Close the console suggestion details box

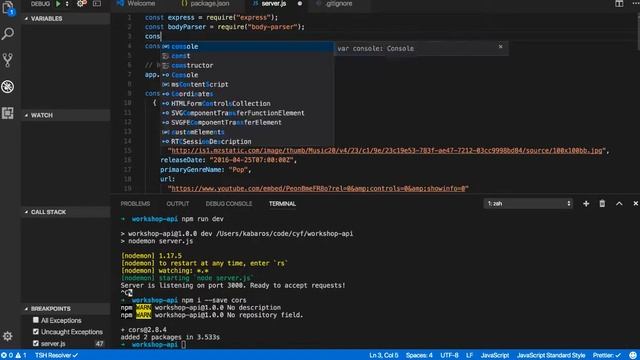(x=500, y=47)
